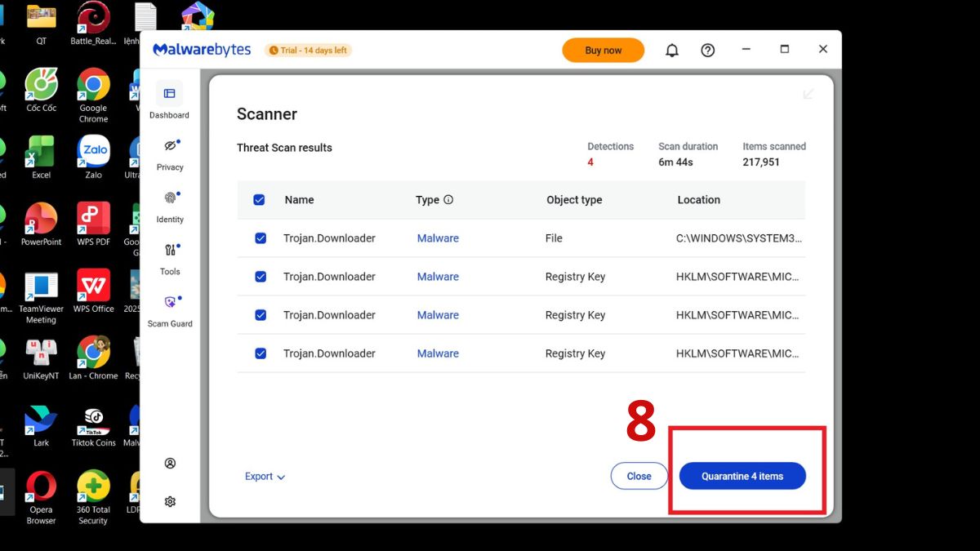Click the Trial - 14 days left badge
This screenshot has height=551, width=980.
[308, 51]
